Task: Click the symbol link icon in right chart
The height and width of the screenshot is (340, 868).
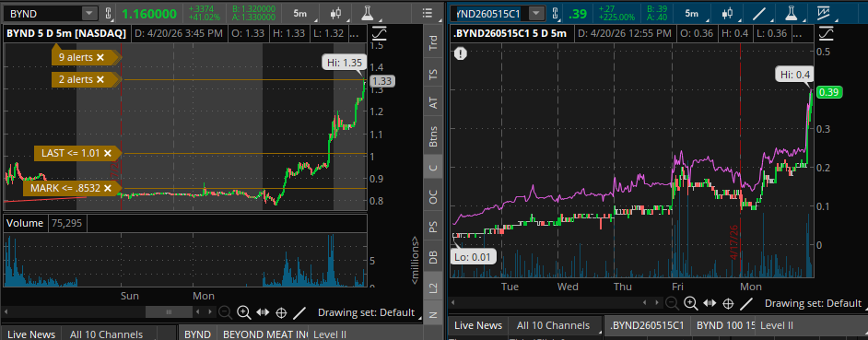Action: click(x=556, y=13)
